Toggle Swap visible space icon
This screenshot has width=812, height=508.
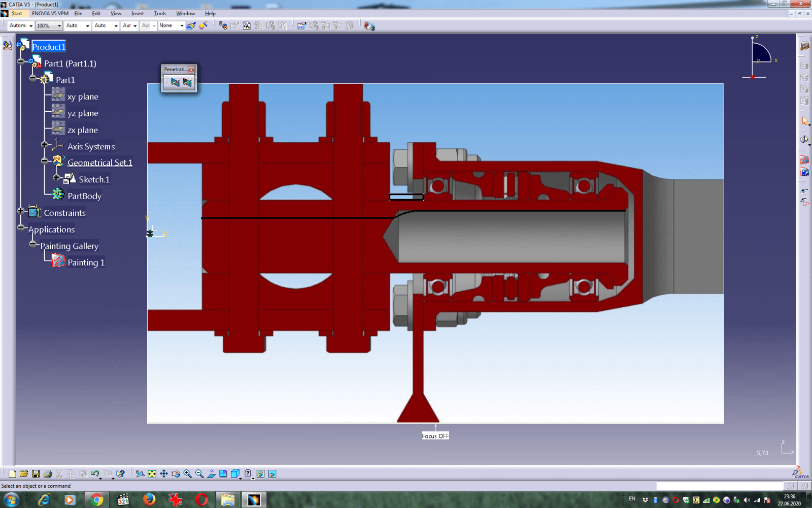(272, 473)
